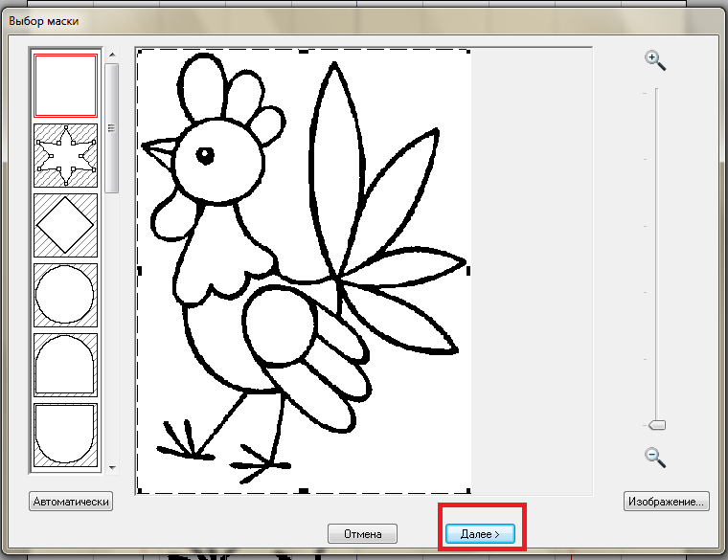
Task: Select the rounded-bottom mask shape
Action: (x=65, y=435)
